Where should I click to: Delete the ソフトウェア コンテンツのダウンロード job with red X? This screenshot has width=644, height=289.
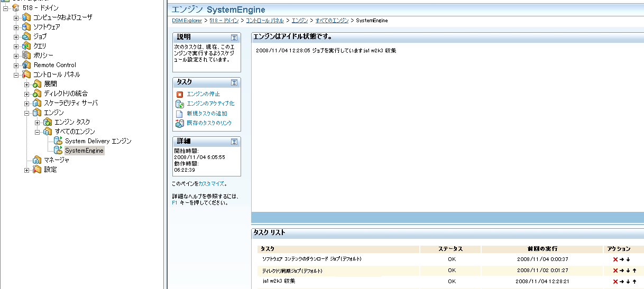[615, 259]
